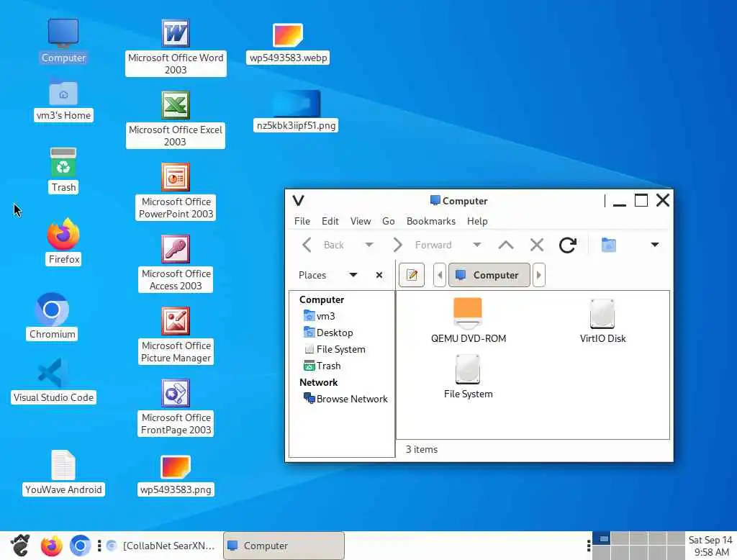Viewport: 737px width, 560px height.
Task: Click the '3 items' status bar text
Action: point(422,449)
